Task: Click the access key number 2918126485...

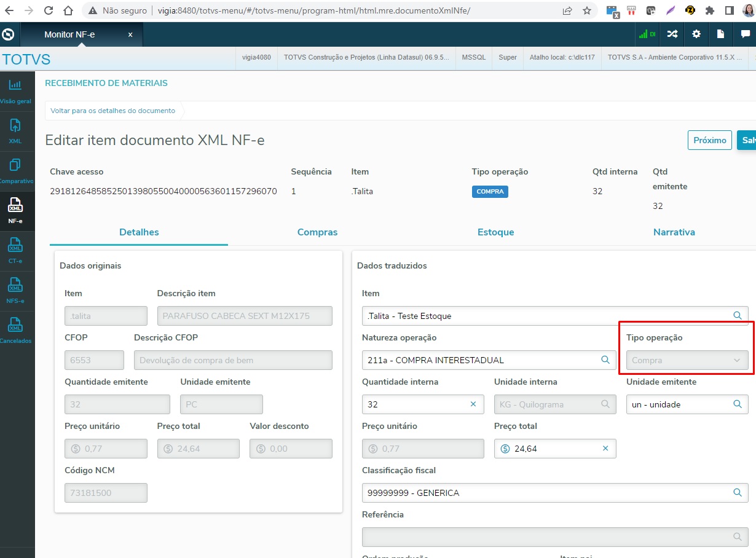Action: 163,191
